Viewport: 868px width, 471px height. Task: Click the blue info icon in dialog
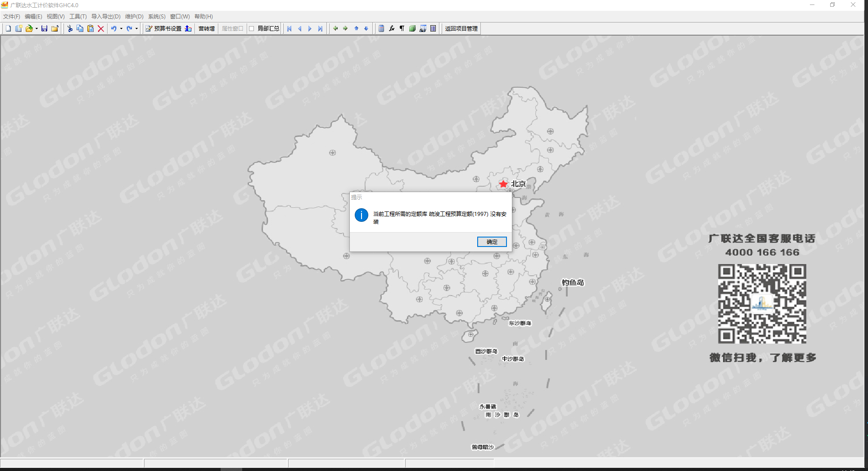pyautogui.click(x=362, y=215)
